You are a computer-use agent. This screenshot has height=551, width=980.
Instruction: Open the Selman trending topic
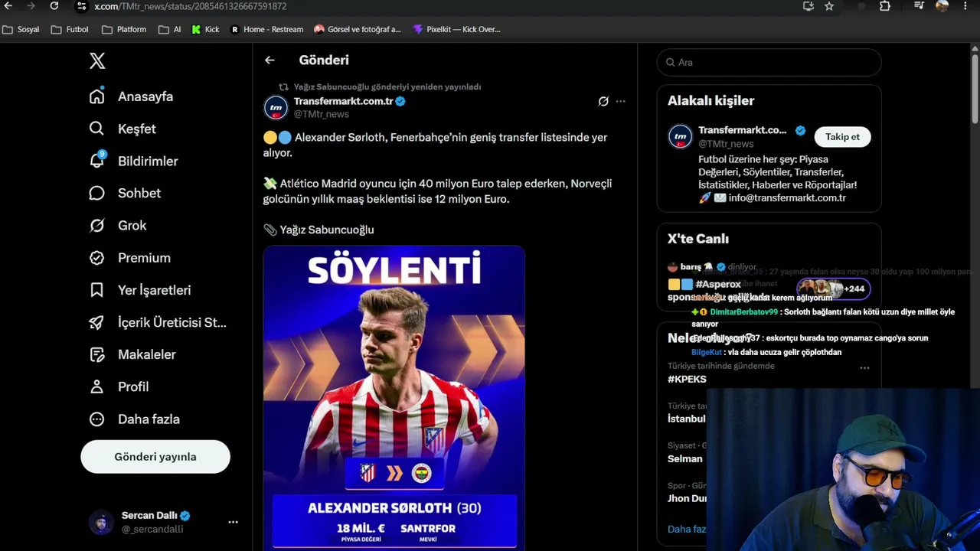click(x=684, y=458)
